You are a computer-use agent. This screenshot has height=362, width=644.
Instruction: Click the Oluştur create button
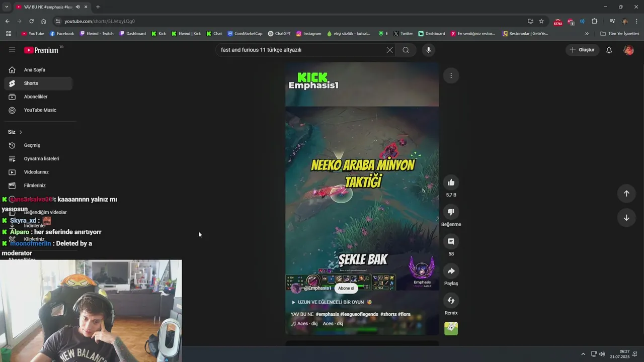(582, 50)
